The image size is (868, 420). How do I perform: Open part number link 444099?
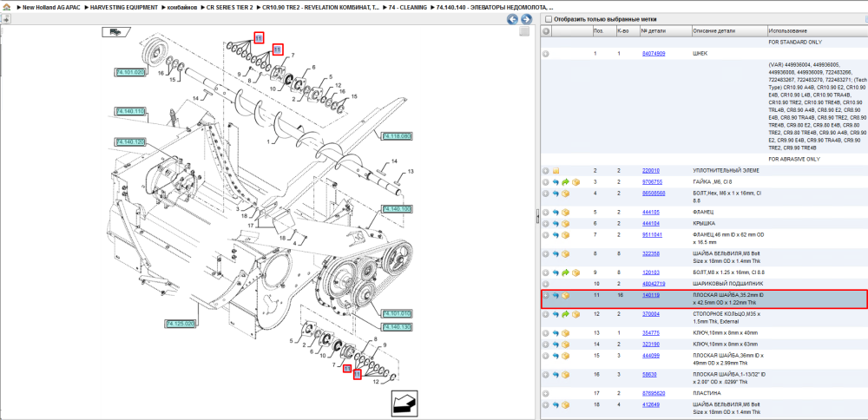(x=650, y=356)
